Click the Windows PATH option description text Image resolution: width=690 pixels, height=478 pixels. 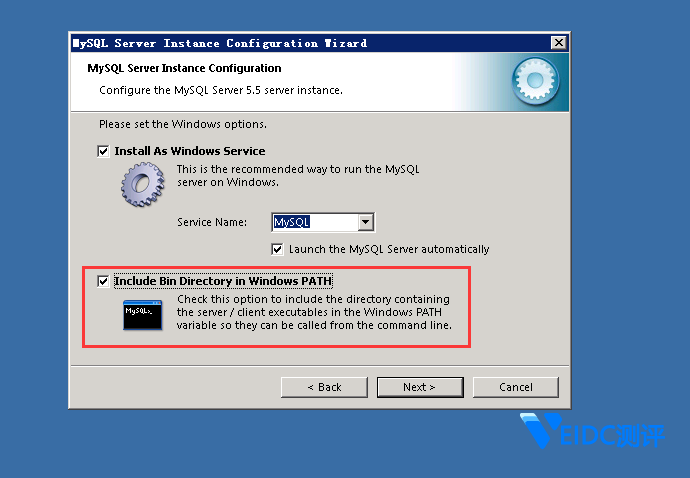click(314, 312)
